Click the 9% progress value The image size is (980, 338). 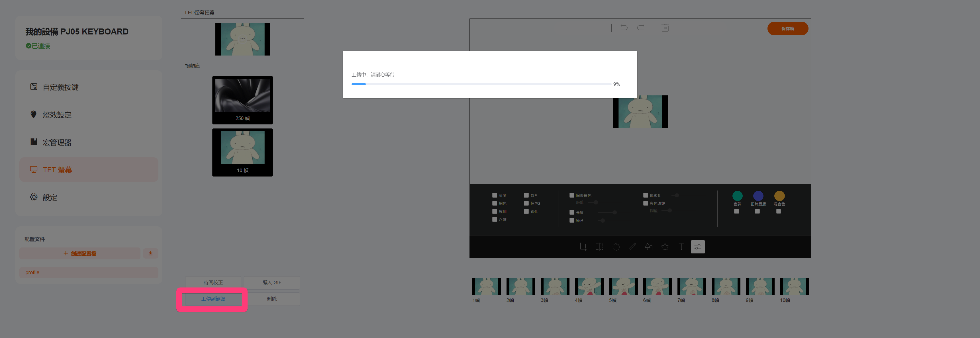(x=617, y=84)
